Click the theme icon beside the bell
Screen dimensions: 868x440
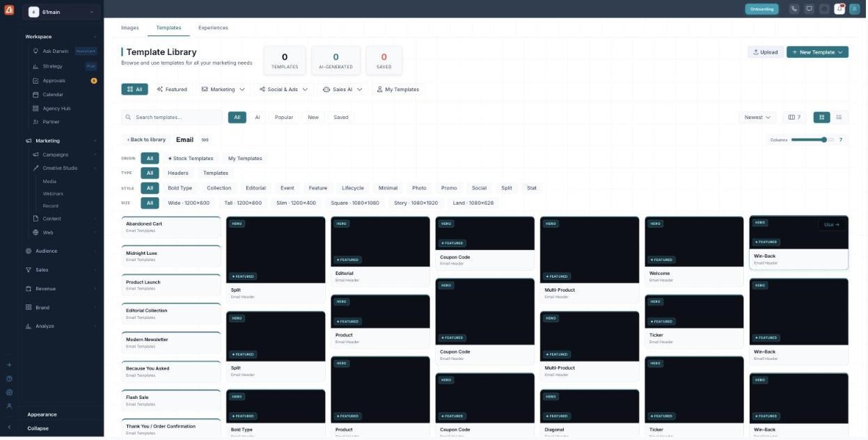(825, 9)
